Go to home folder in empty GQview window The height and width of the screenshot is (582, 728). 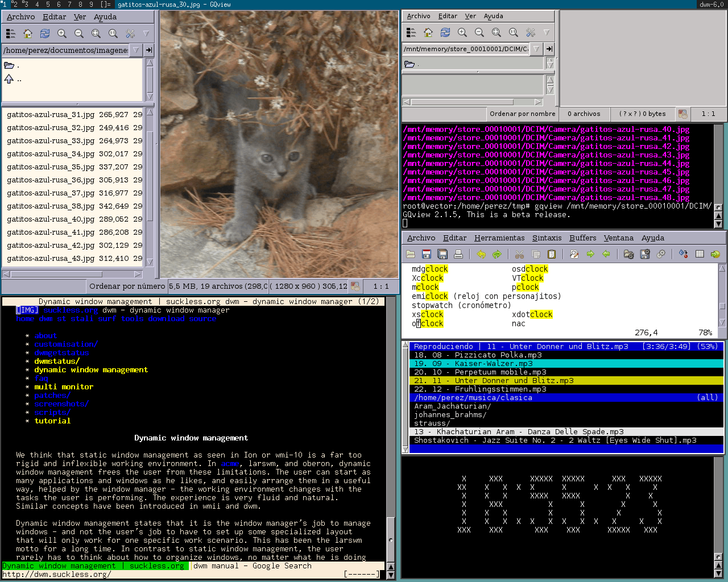pyautogui.click(x=428, y=32)
